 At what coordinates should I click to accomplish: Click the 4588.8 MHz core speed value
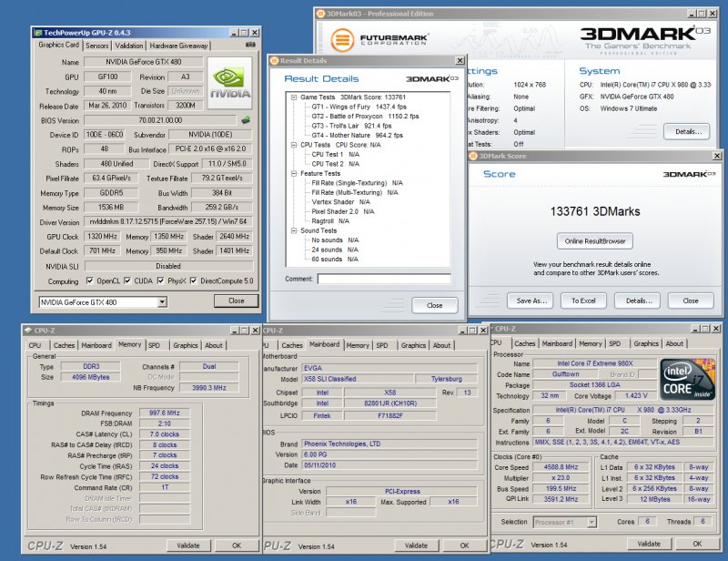click(x=561, y=467)
